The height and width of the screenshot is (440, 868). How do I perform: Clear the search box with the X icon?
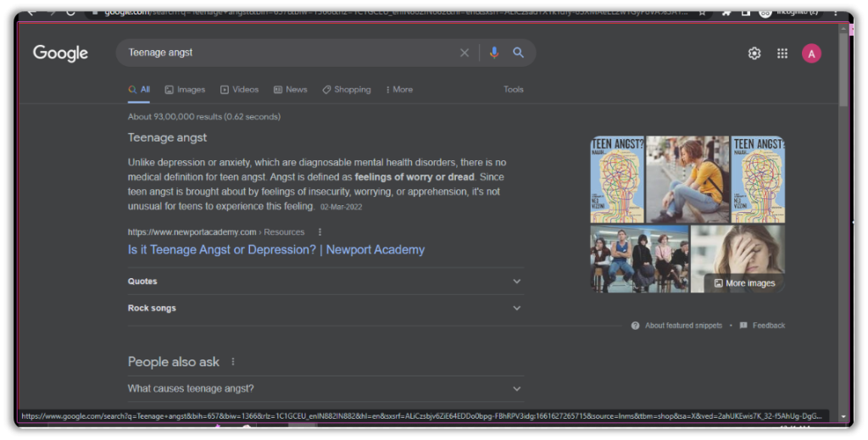tap(465, 53)
